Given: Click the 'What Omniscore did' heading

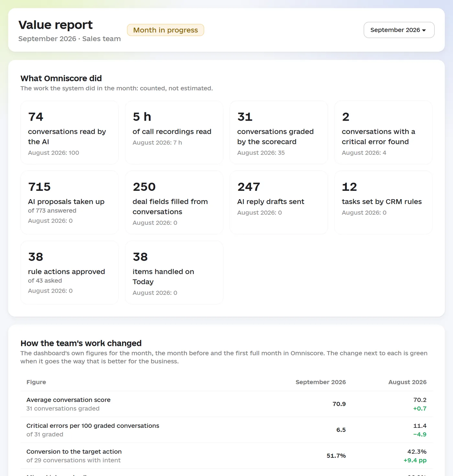Looking at the screenshot, I should pyautogui.click(x=61, y=78).
